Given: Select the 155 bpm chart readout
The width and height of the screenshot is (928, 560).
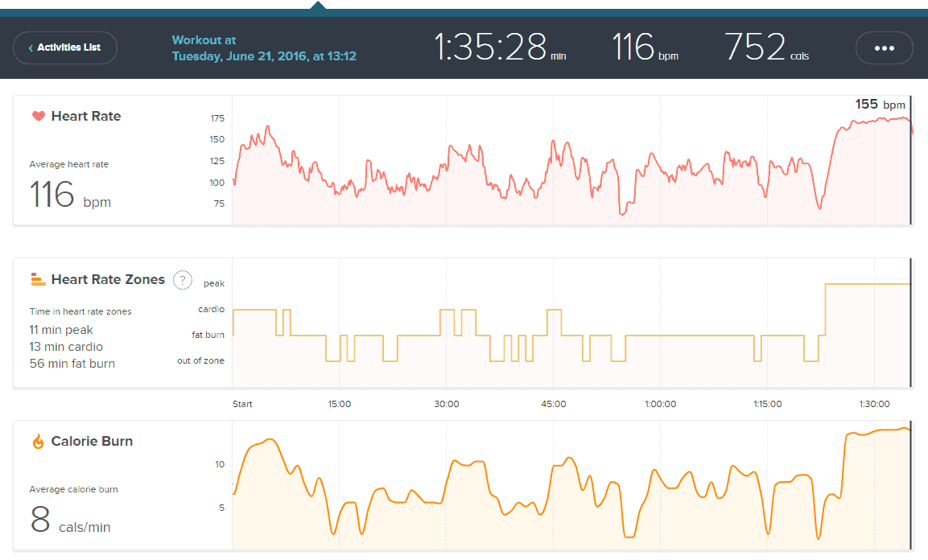Looking at the screenshot, I should pyautogui.click(x=879, y=105).
